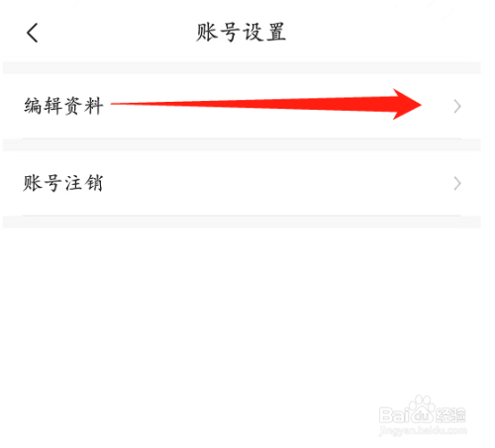Click the 经验 text in watermark
This screenshot has width=495, height=448.
[450, 415]
